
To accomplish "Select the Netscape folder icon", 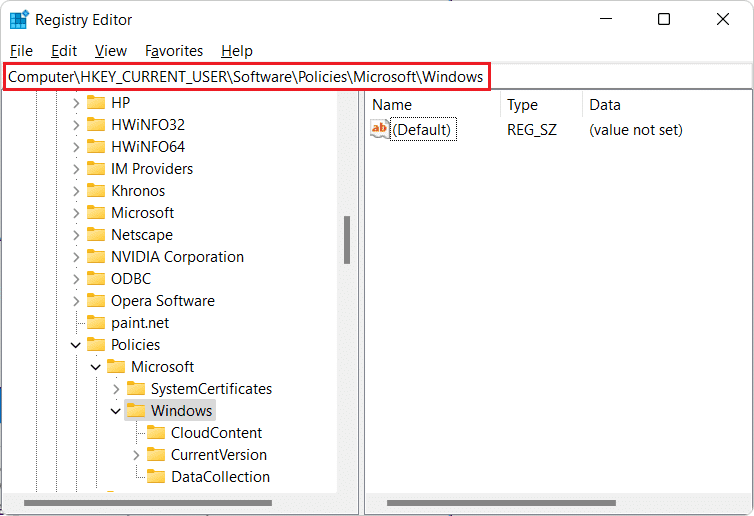I will [96, 235].
